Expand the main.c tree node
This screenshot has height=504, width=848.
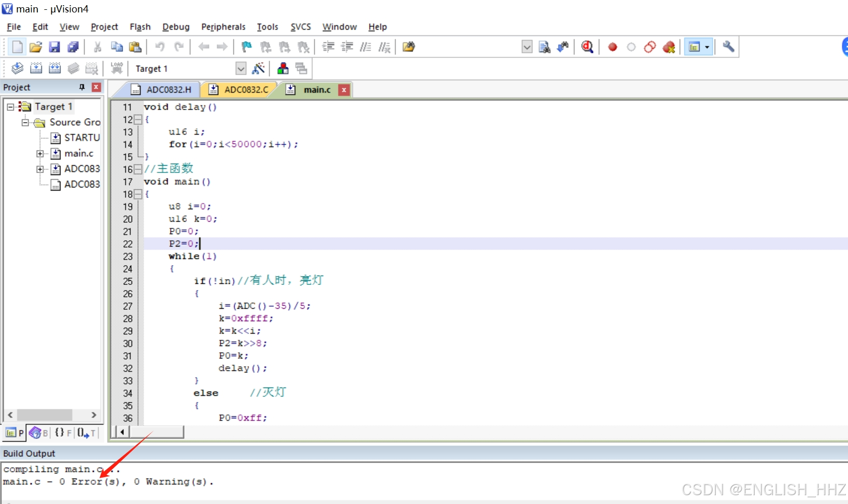click(40, 153)
